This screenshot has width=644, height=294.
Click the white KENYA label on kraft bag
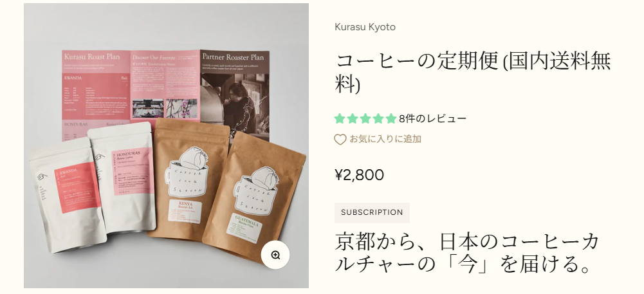(x=185, y=211)
